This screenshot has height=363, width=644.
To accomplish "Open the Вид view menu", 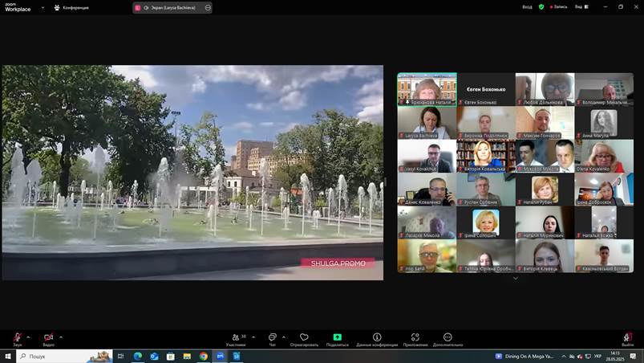I will point(580,6).
